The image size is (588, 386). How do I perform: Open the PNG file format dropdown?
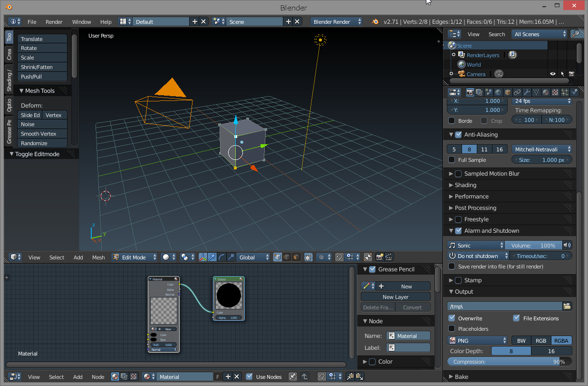pos(477,340)
